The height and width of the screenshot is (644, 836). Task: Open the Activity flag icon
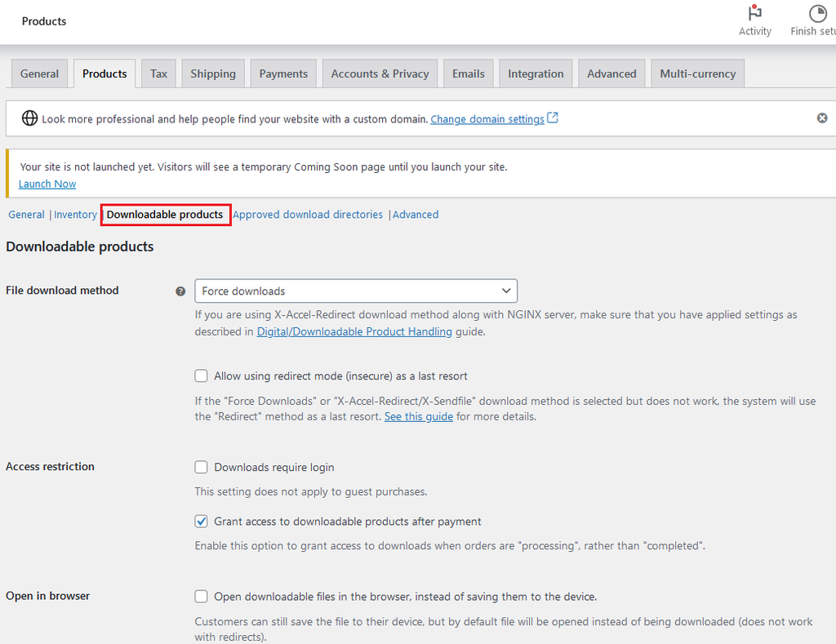click(x=754, y=15)
